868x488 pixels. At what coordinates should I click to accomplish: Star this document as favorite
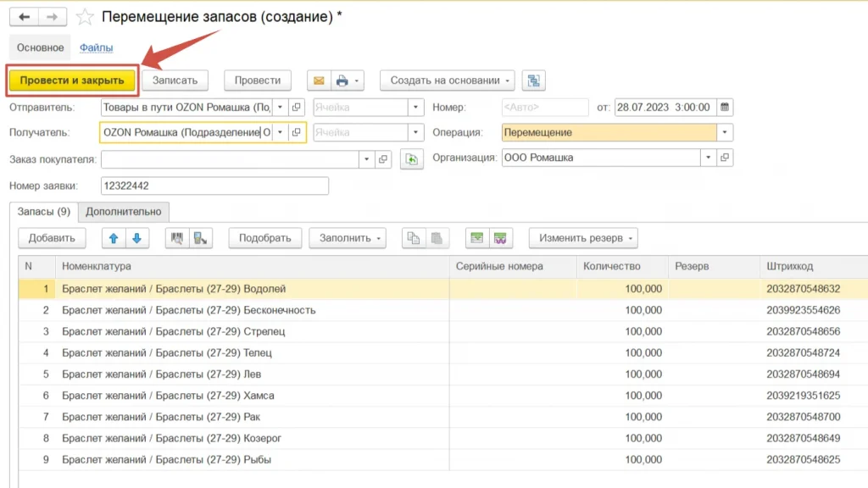[85, 17]
